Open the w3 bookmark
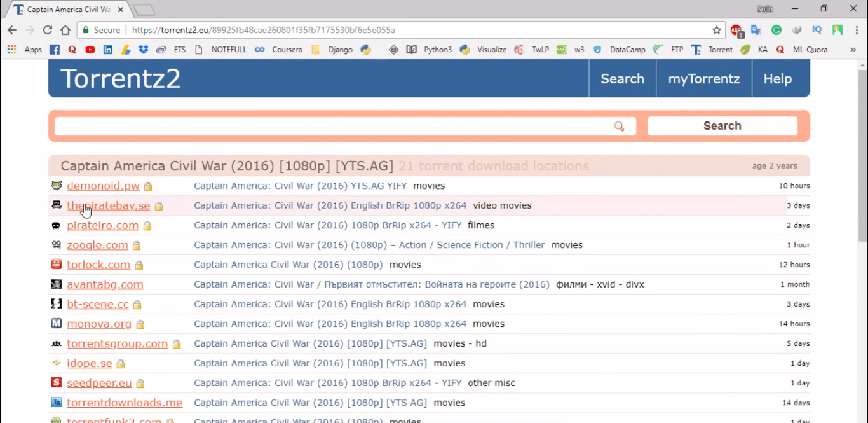Screen dimensions: 868x423 [x=571, y=49]
